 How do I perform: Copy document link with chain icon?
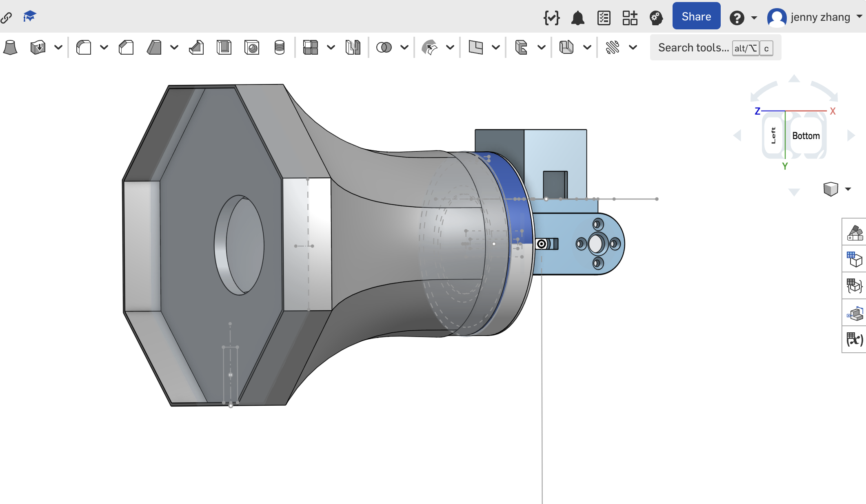(x=6, y=18)
